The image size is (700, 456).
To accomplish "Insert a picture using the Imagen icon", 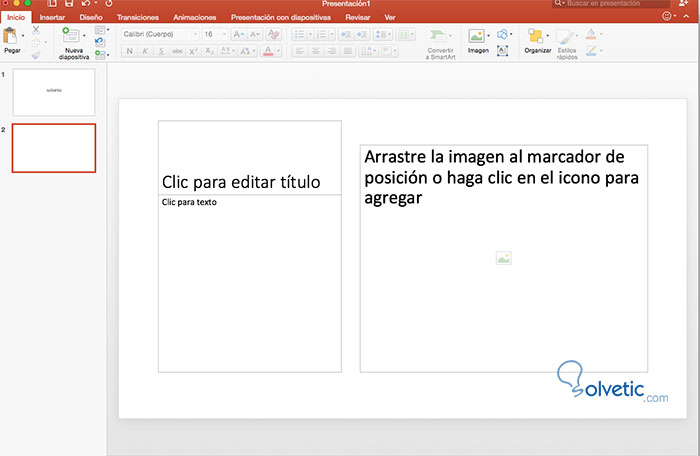I will tap(477, 37).
